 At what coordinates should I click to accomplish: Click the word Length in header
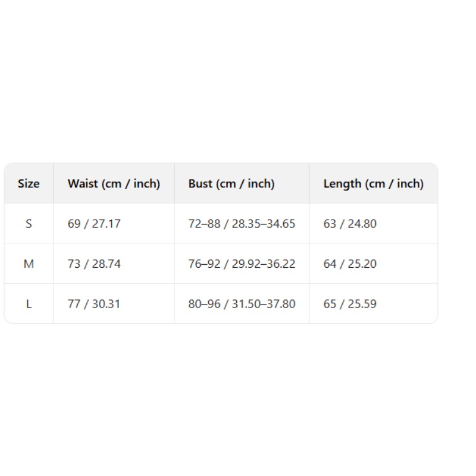click(x=342, y=184)
